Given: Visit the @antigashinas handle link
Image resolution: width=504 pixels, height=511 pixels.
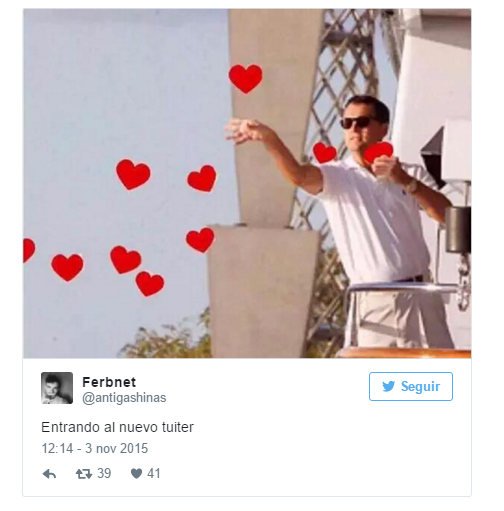Looking at the screenshot, I should coord(124,398).
